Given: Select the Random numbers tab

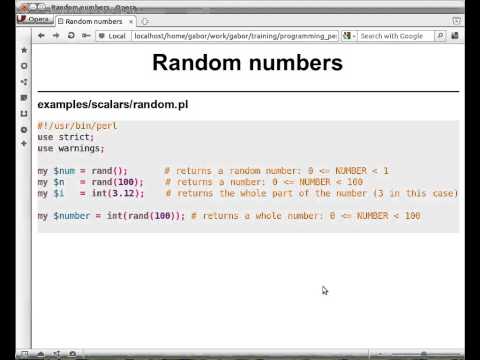Looking at the screenshot, I should pyautogui.click(x=94, y=21).
